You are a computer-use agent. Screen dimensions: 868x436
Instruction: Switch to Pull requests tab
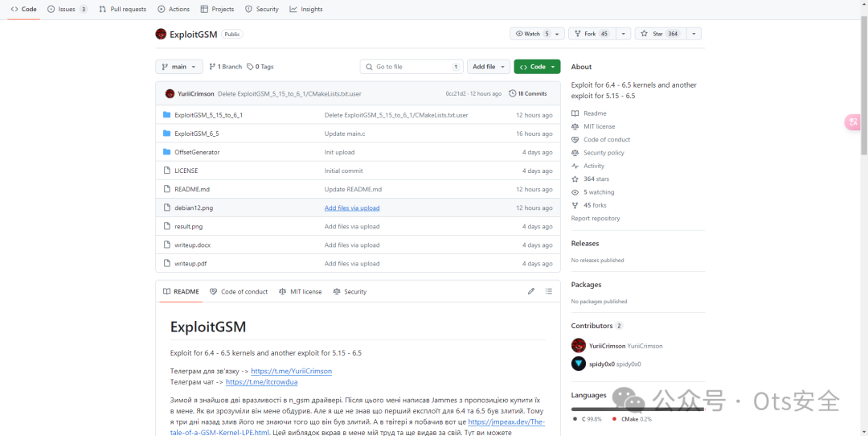[122, 9]
